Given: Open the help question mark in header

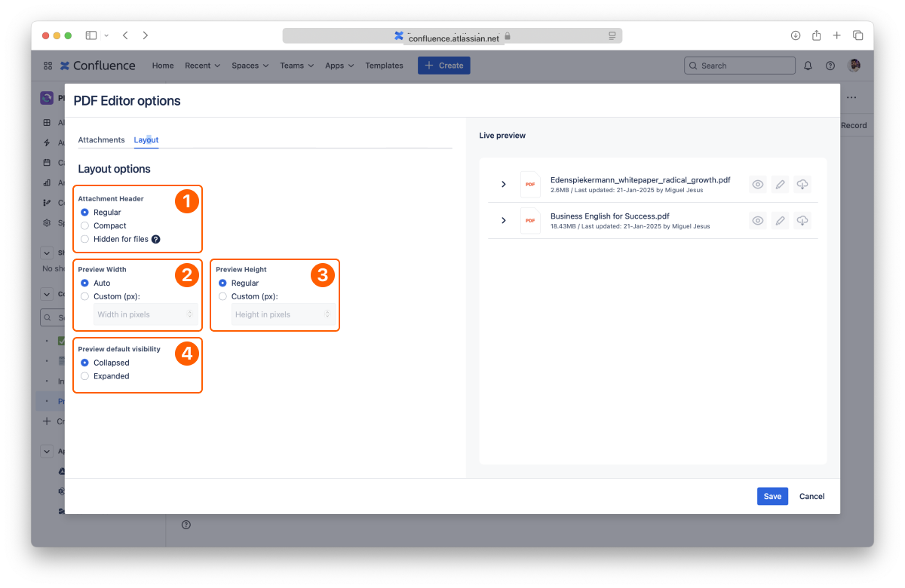Looking at the screenshot, I should click(x=830, y=66).
